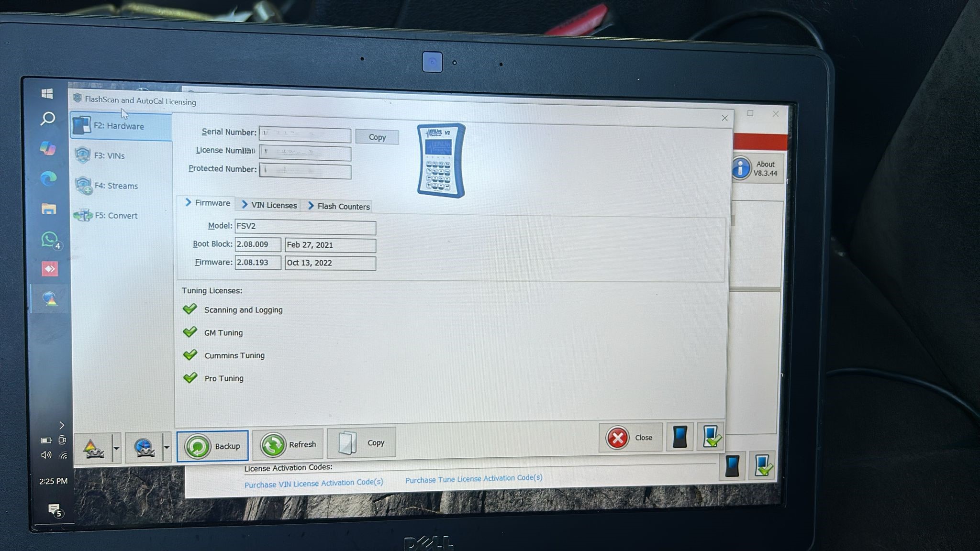The width and height of the screenshot is (980, 551).
Task: Open WhatsApp from the taskbar
Action: (49, 239)
